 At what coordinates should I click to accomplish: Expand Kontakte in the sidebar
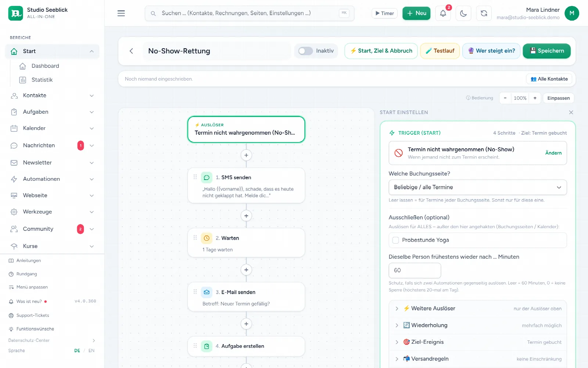52,95
